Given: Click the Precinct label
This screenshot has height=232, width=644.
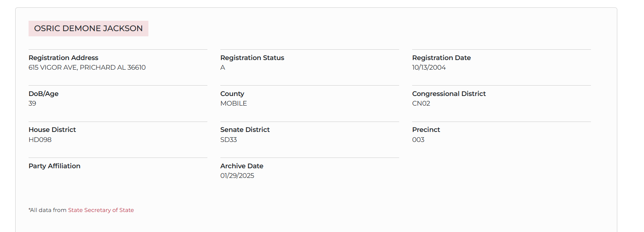Looking at the screenshot, I should click(x=426, y=130).
